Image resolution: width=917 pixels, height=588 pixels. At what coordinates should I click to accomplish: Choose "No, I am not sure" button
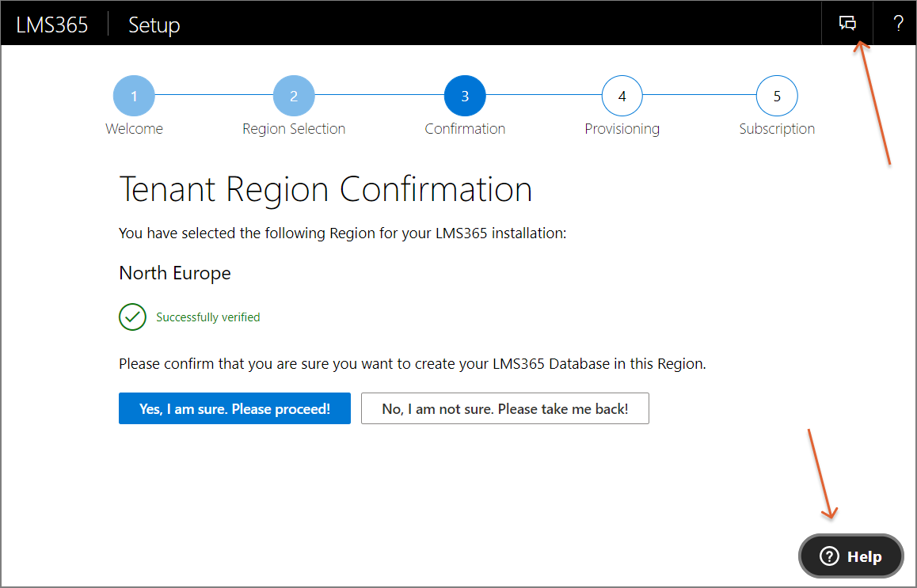pos(504,408)
